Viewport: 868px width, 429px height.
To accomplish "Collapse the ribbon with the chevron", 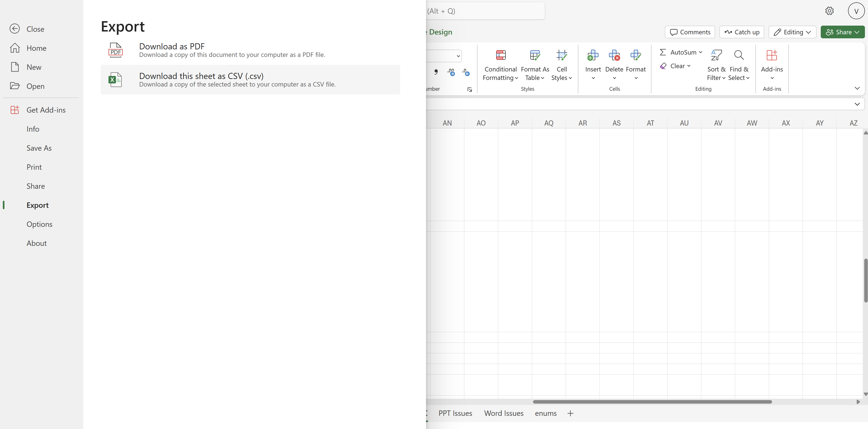I will (x=857, y=88).
